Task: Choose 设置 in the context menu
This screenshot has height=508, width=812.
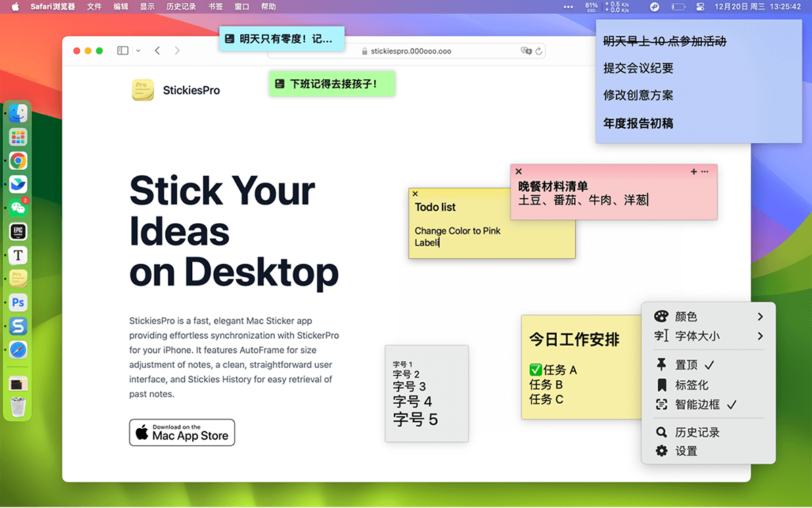Action: point(686,451)
